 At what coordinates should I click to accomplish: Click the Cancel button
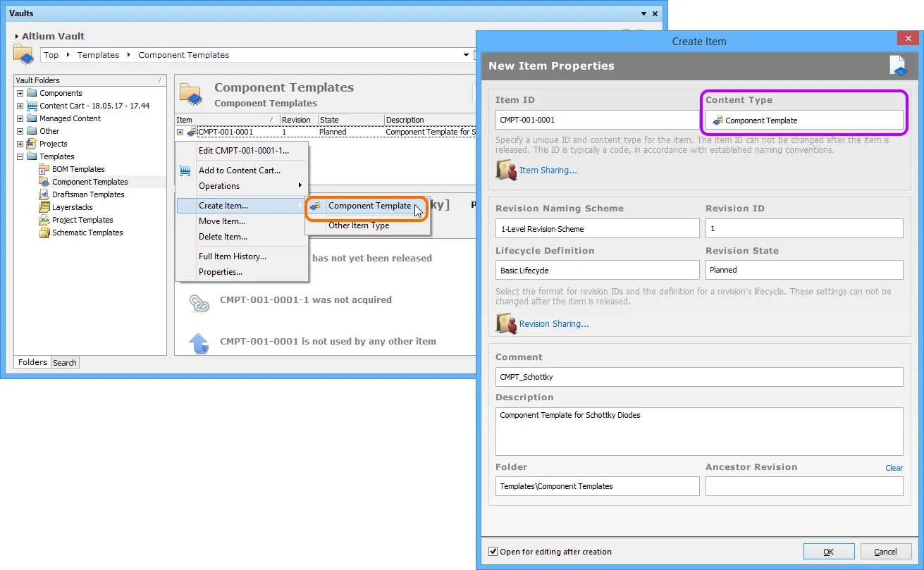(x=885, y=552)
